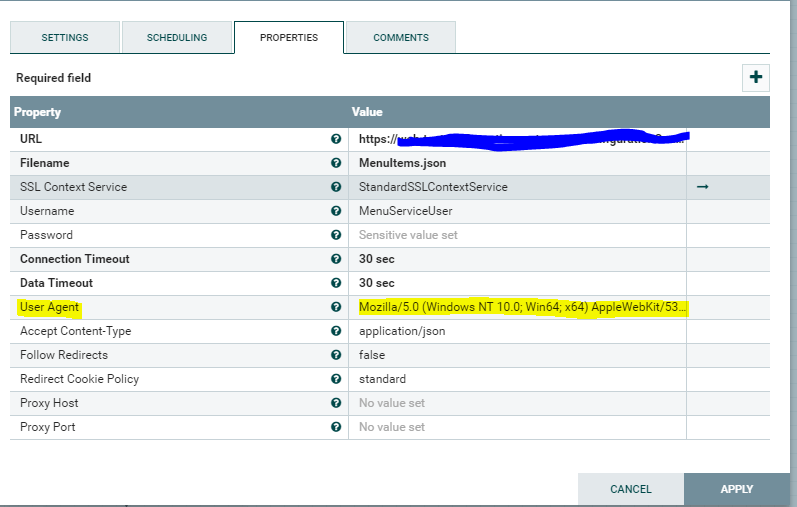Open the Scheduling tab

pyautogui.click(x=177, y=37)
